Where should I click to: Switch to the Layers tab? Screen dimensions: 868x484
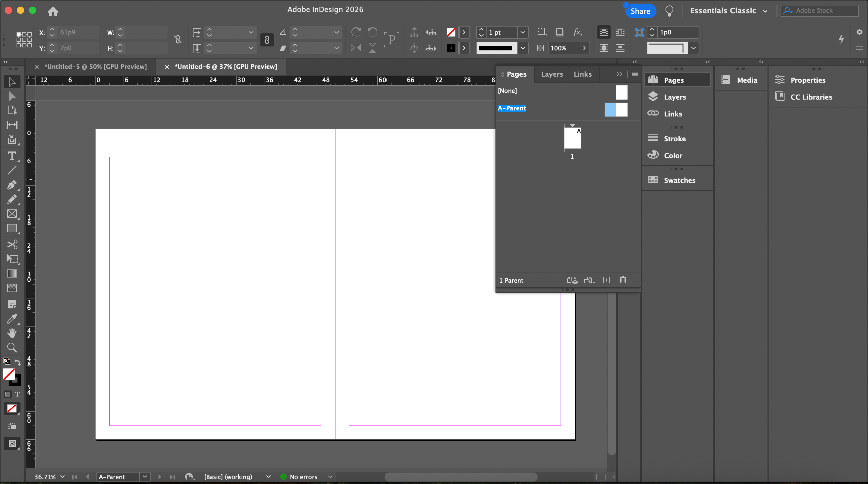click(x=552, y=74)
